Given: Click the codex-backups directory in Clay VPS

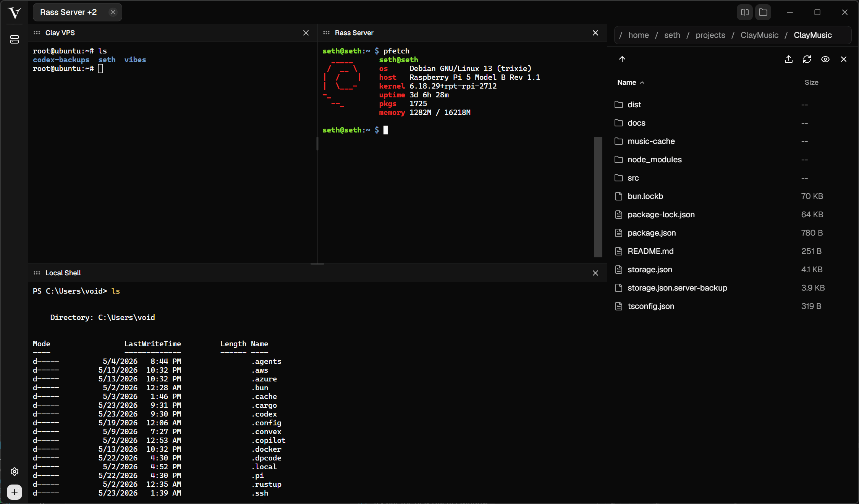Looking at the screenshot, I should coord(61,60).
